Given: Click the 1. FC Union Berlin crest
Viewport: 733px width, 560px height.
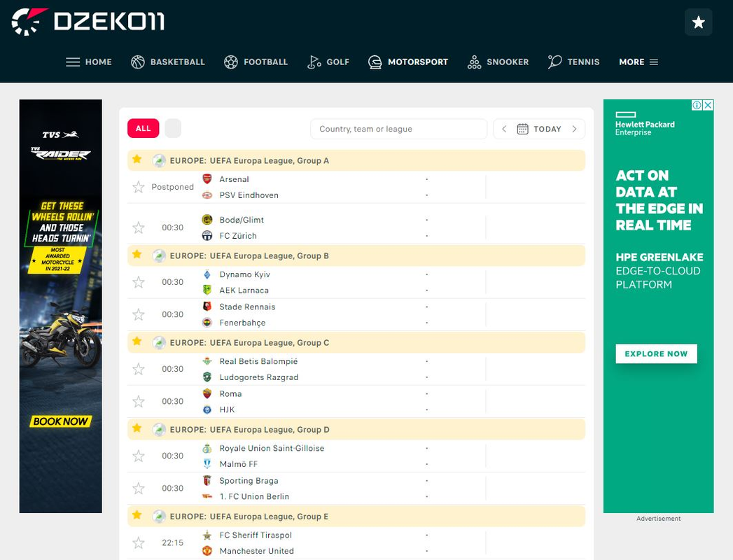Looking at the screenshot, I should 207,496.
